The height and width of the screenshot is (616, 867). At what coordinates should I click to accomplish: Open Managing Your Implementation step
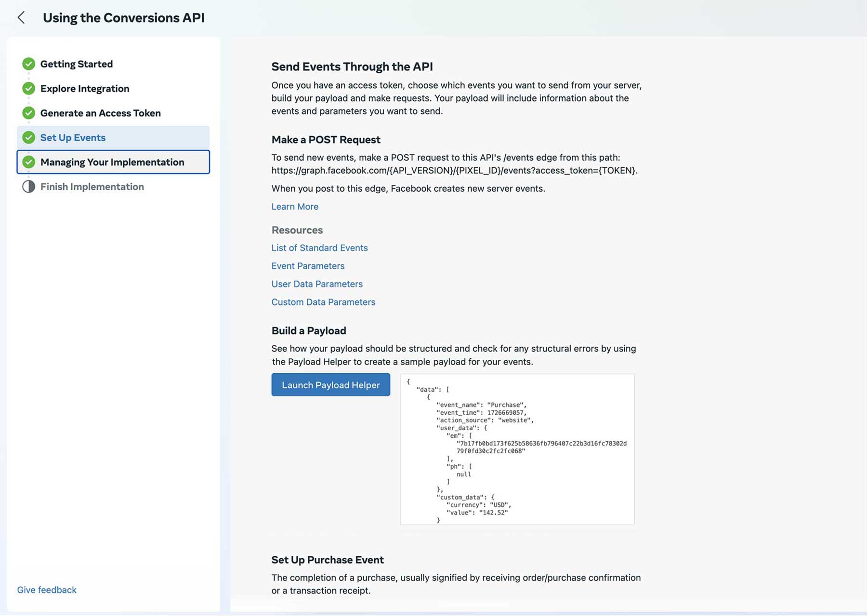click(x=113, y=162)
